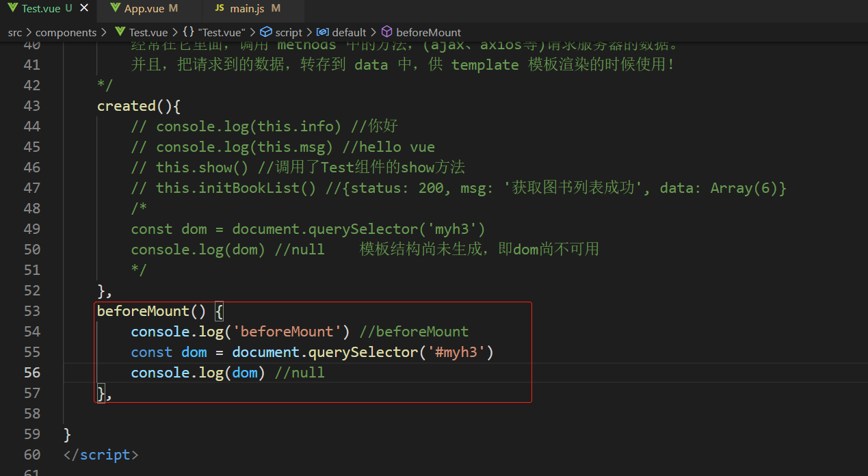The height and width of the screenshot is (476, 868).
Task: Click line number 59 in the gutter
Action: pos(31,434)
